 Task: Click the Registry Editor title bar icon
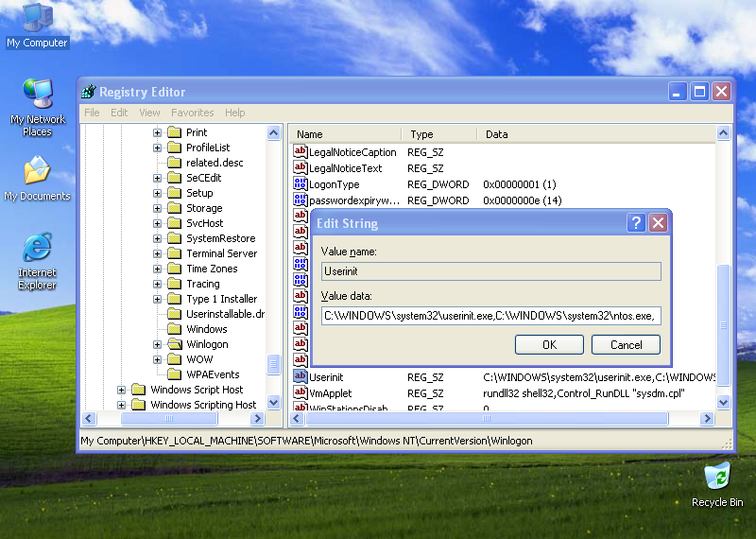tap(88, 91)
